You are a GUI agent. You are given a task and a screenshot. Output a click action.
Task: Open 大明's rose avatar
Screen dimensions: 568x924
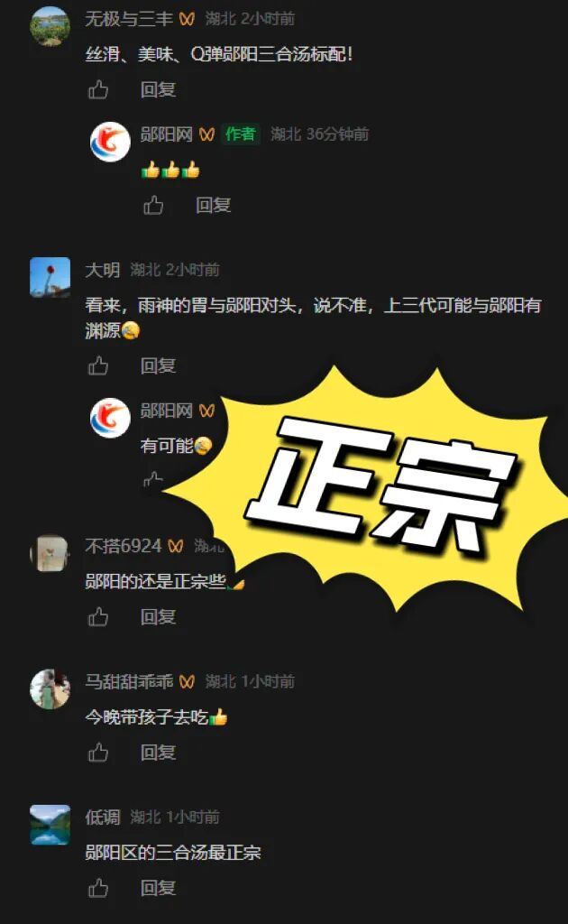(50, 277)
